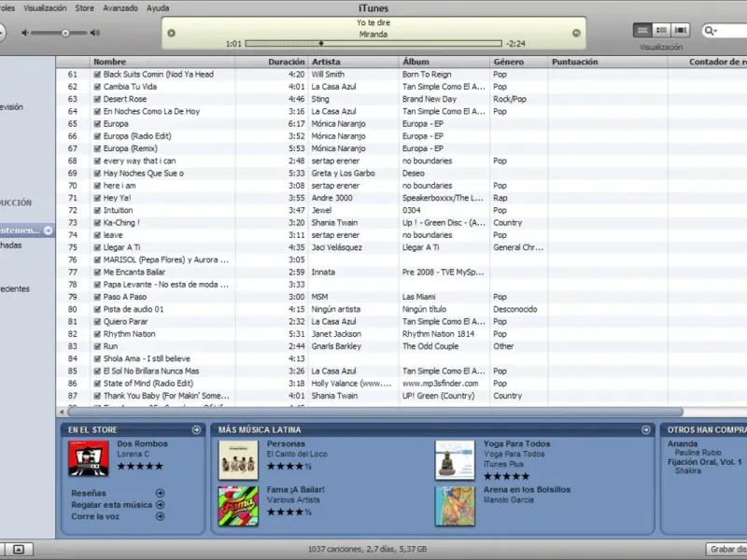Image resolution: width=747 pixels, height=560 pixels.
Task: Select song row Intuition
Action: click(402, 211)
